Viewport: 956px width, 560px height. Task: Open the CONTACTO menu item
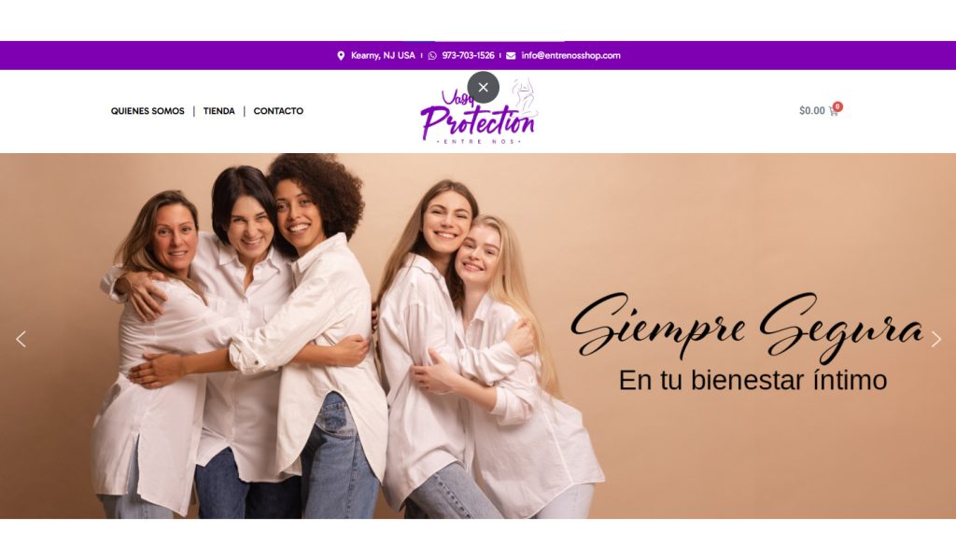pyautogui.click(x=278, y=111)
